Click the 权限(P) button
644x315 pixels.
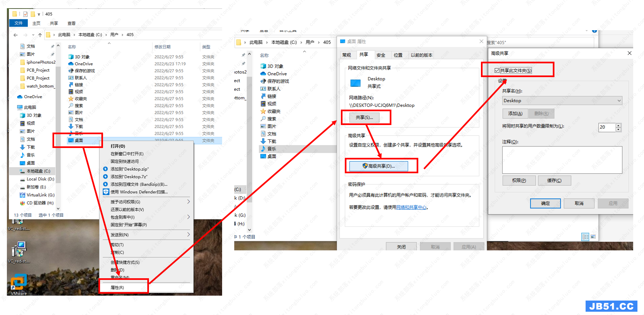519,180
